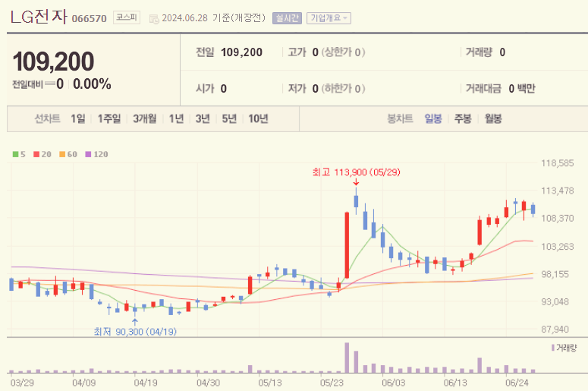Open the 기업개요 dropdown
Screen dimensions: 588x391
click(x=329, y=18)
